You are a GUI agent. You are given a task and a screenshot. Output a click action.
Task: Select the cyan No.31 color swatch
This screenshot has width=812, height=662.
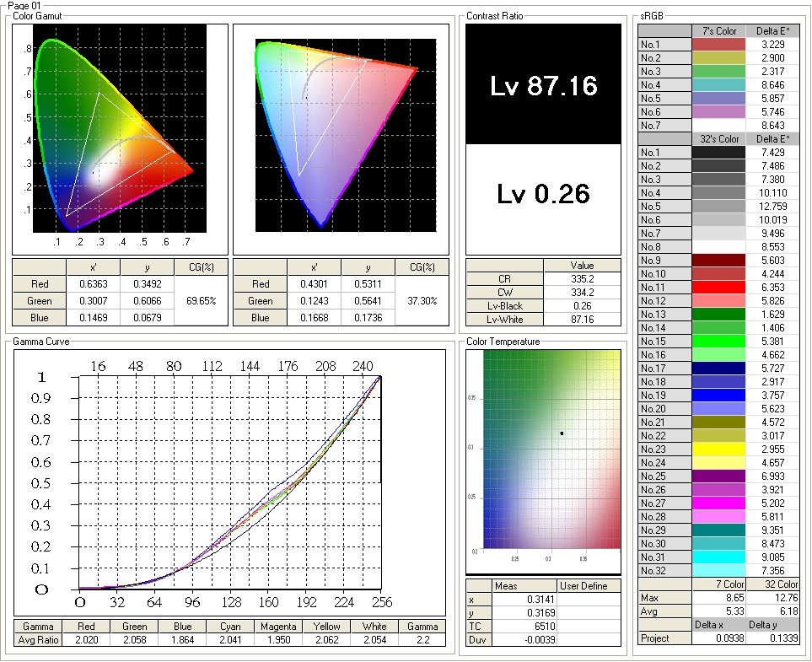718,557
